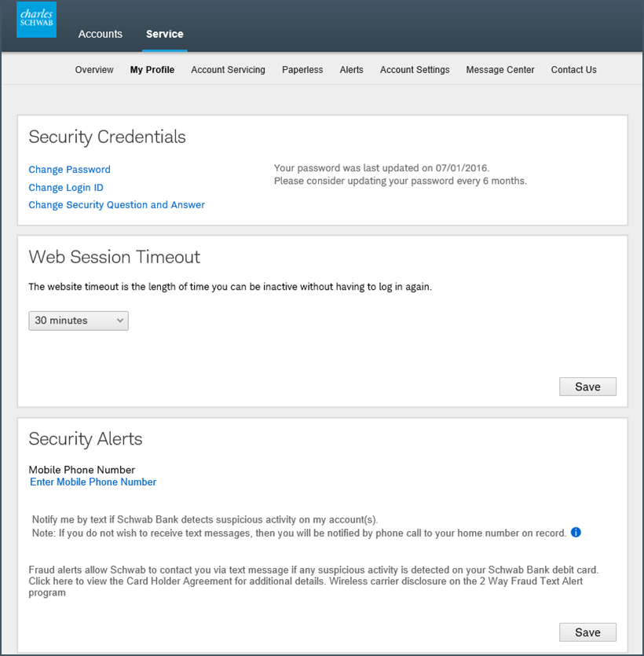Screen dimensions: 644x656
Task: Go to the Overview sub-menu item
Action: pyautogui.click(x=94, y=69)
